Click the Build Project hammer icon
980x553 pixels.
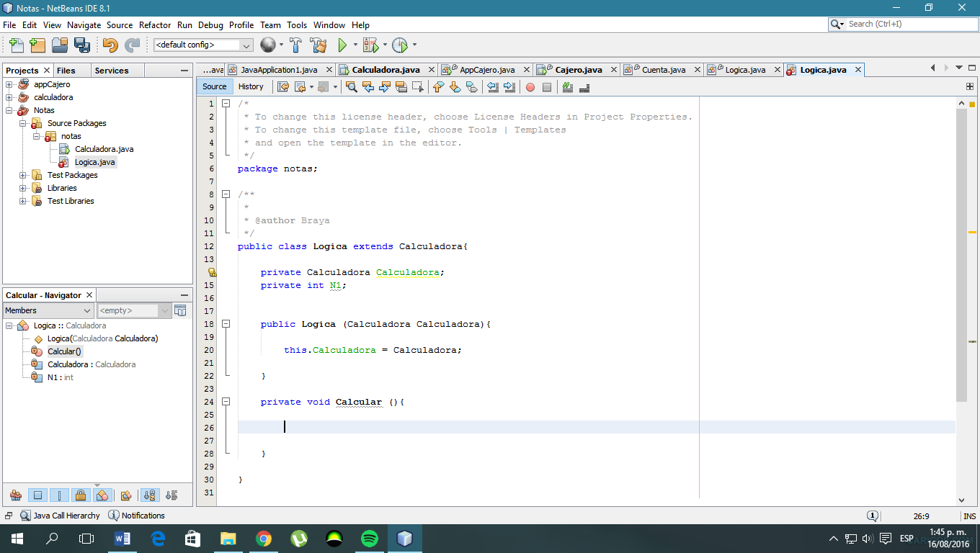tap(295, 45)
